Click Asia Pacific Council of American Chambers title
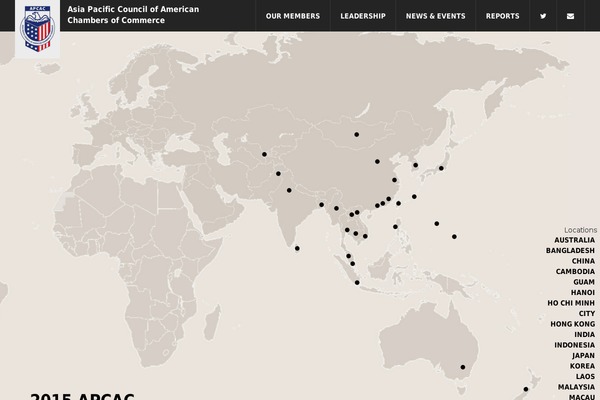The height and width of the screenshot is (400, 600). coord(133,15)
